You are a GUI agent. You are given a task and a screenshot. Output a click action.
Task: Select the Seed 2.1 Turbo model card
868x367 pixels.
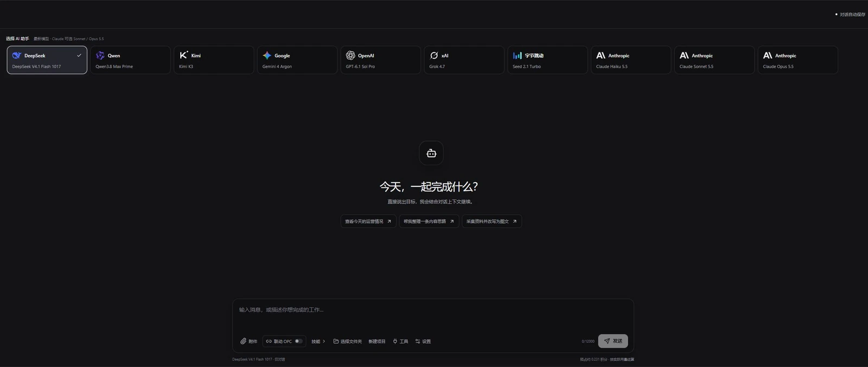pyautogui.click(x=547, y=60)
